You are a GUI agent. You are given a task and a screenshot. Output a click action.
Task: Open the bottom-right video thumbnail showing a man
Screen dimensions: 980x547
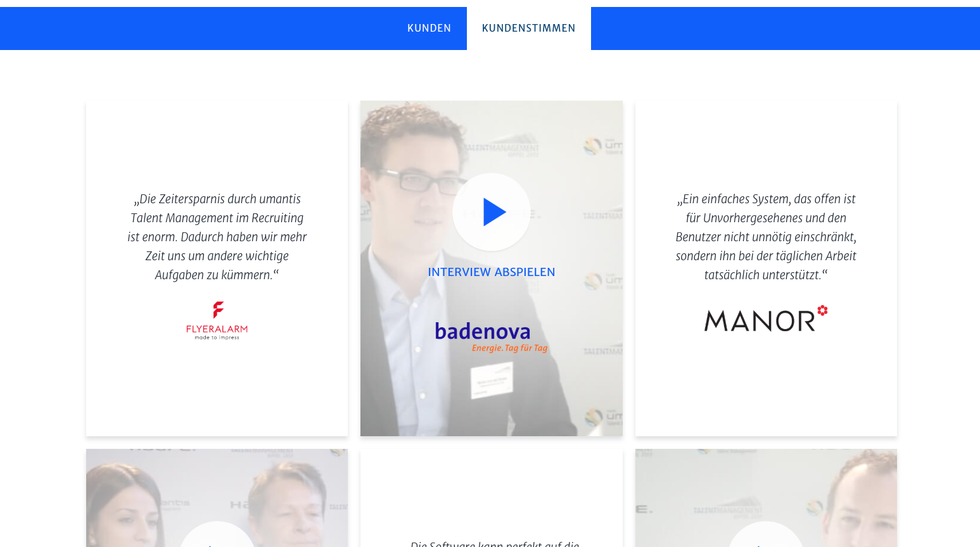point(766,498)
